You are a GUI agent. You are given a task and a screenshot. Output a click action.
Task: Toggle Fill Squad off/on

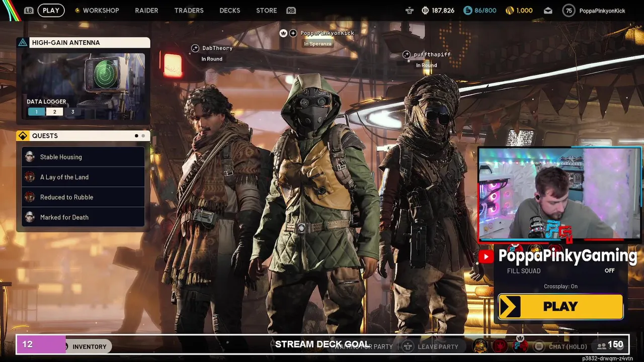click(x=560, y=270)
